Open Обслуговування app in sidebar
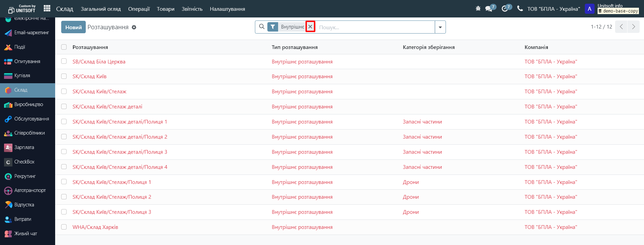 tap(28, 119)
